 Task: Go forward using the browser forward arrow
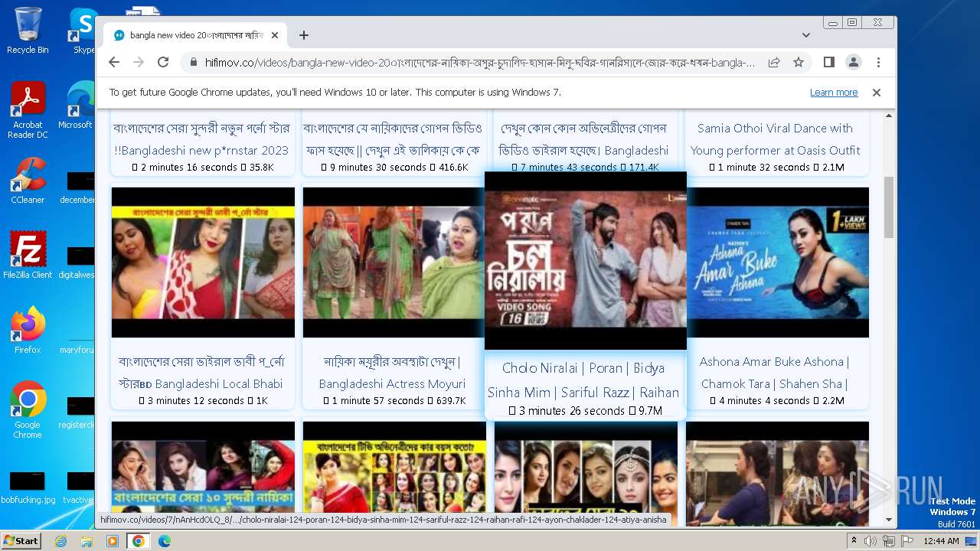click(x=139, y=62)
